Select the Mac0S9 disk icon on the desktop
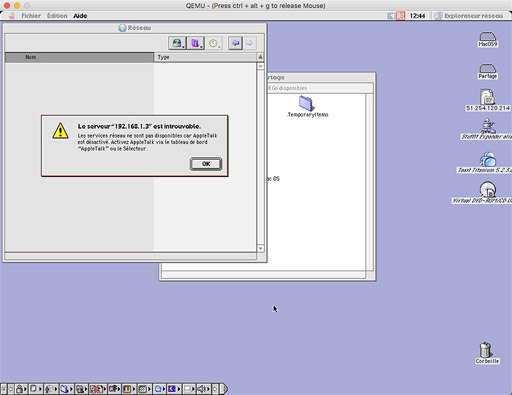 click(488, 39)
